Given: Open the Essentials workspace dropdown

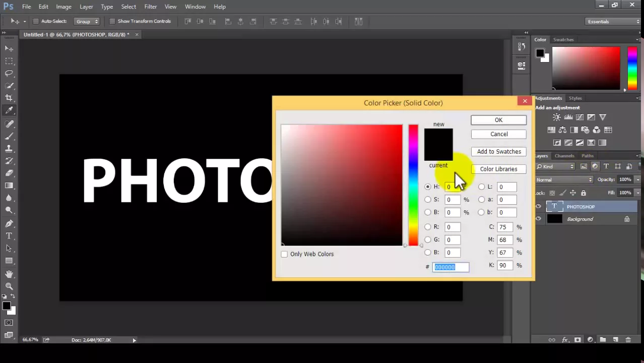Looking at the screenshot, I should pyautogui.click(x=613, y=21).
